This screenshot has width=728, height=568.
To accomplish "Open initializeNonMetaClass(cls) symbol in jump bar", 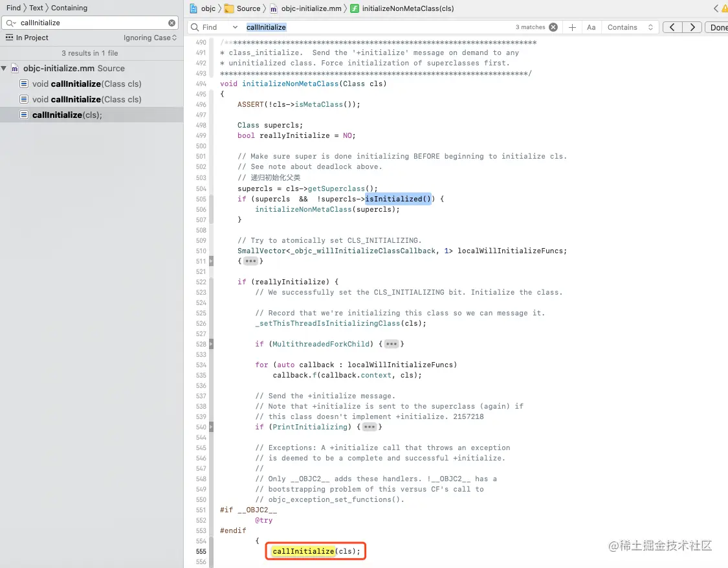I will coord(408,8).
